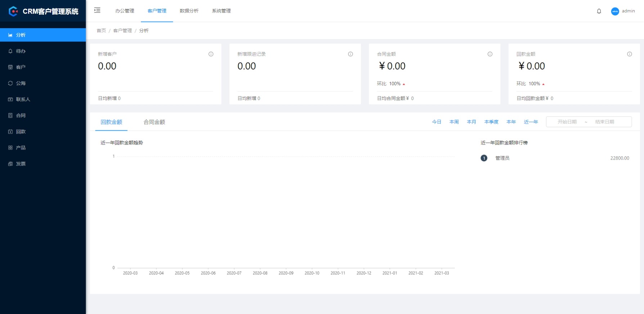Click 客户管理 breadcrumb
Screen dimensions: 644x314
[x=122, y=31]
